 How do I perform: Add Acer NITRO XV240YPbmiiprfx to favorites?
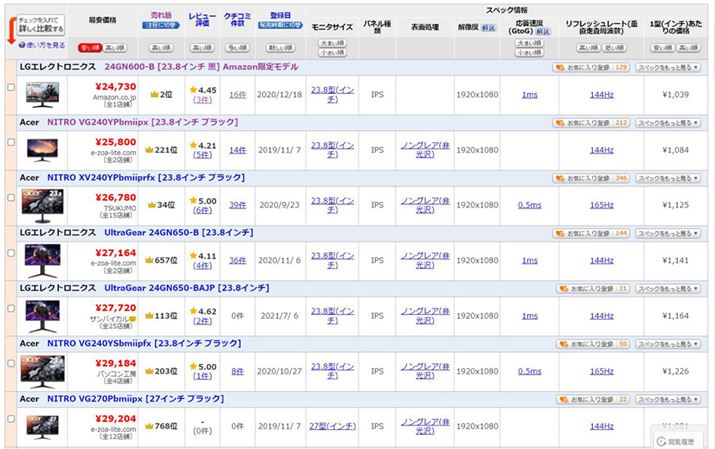pyautogui.click(x=590, y=177)
